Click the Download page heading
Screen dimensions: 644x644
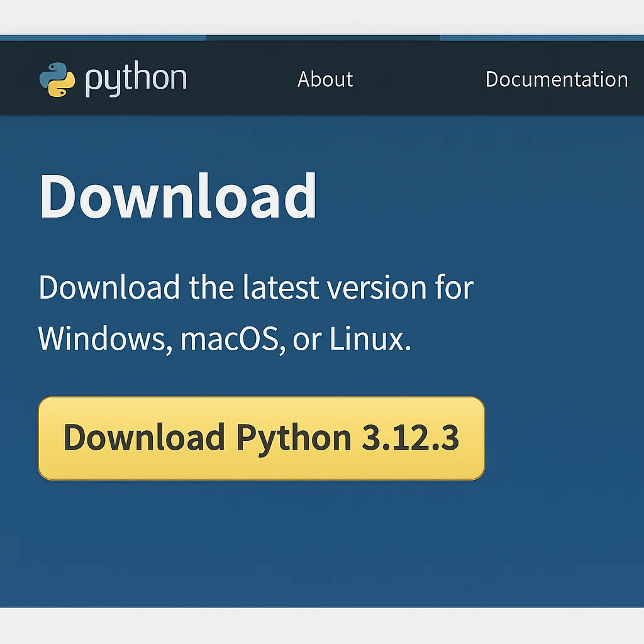tap(178, 196)
